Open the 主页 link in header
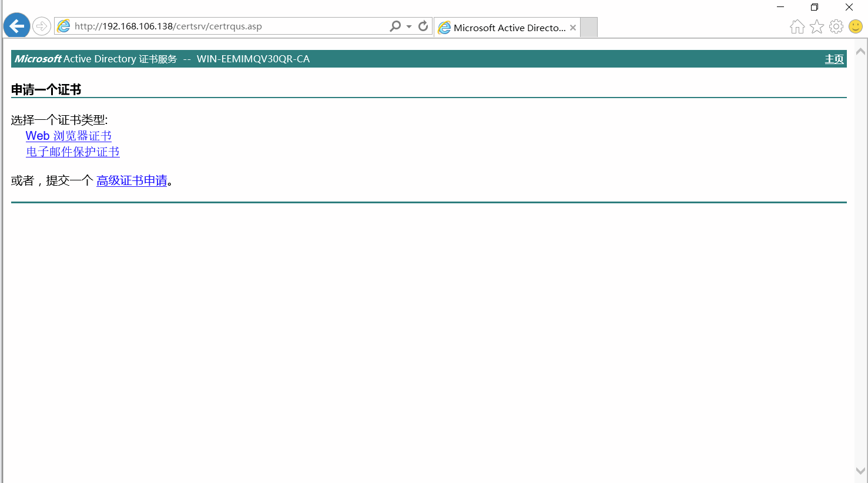This screenshot has width=868, height=483. [x=834, y=59]
